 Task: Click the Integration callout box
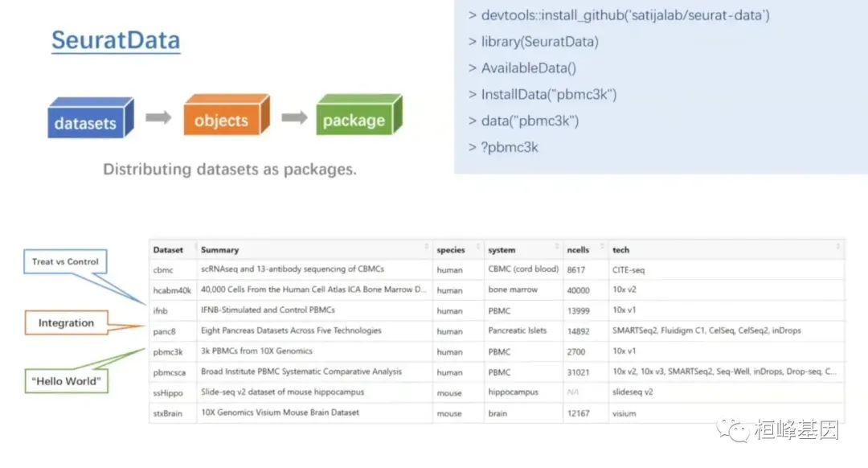tap(66, 323)
